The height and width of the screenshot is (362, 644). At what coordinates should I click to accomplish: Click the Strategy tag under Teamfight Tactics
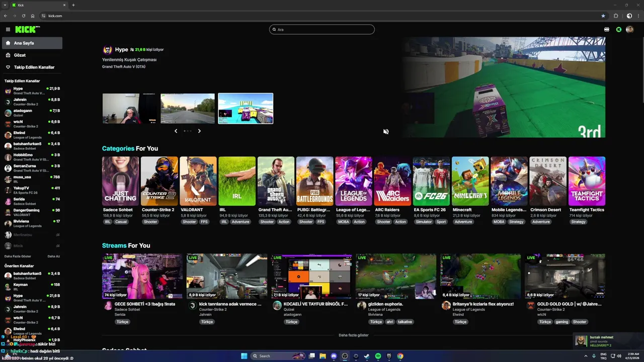pyautogui.click(x=578, y=222)
